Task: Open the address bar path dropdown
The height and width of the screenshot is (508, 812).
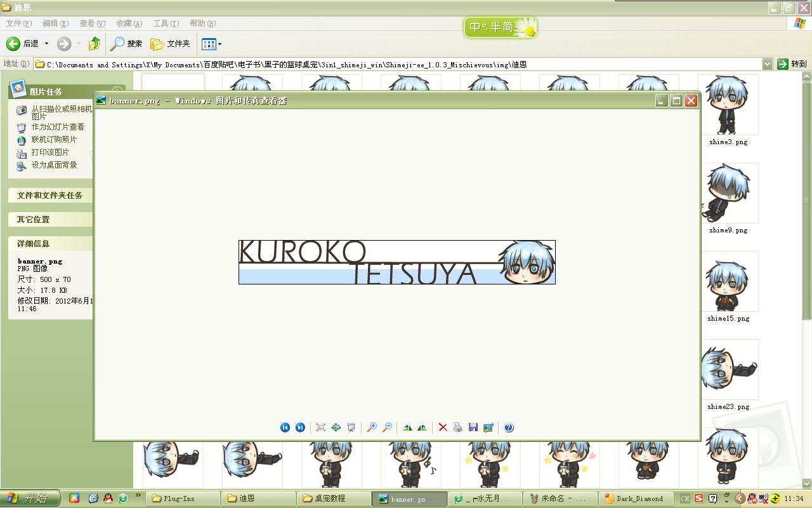Action: pos(767,64)
